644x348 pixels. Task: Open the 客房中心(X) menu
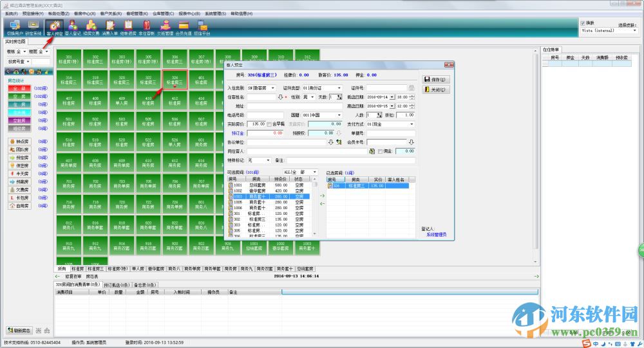coord(84,14)
